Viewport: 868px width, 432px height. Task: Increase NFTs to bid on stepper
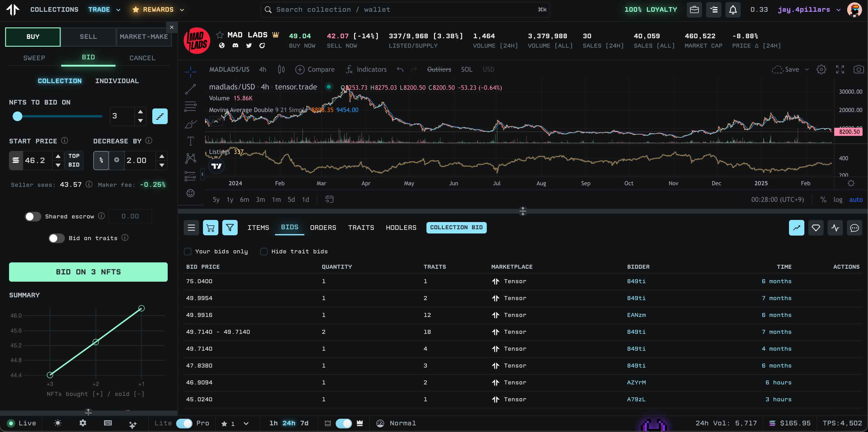point(141,112)
